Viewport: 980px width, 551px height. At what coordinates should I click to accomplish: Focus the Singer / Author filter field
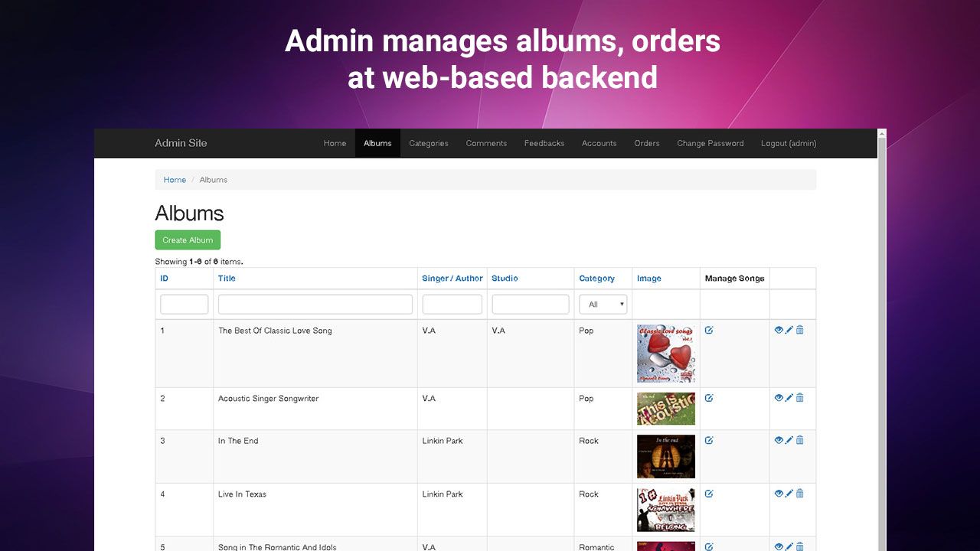point(452,304)
